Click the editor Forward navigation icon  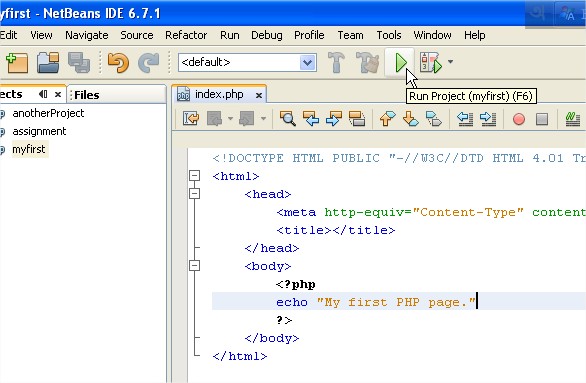tap(247, 119)
